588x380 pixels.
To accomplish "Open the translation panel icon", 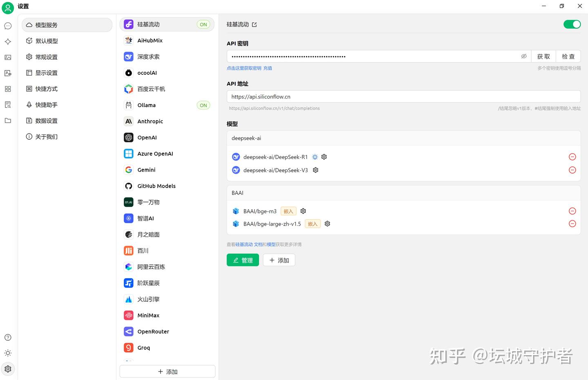I will (8, 73).
